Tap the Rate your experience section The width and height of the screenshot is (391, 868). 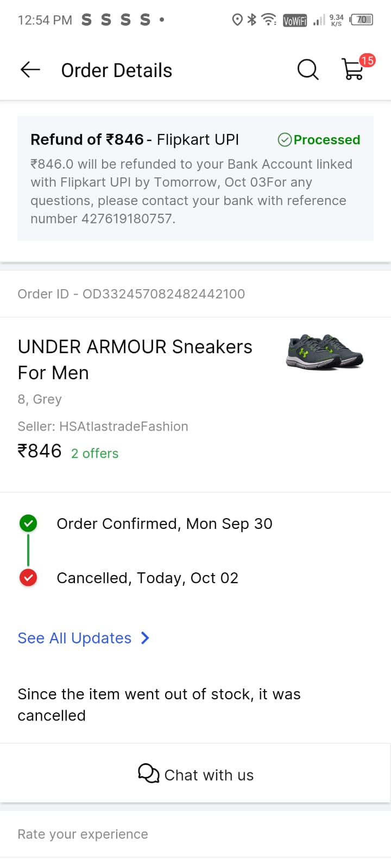click(83, 834)
